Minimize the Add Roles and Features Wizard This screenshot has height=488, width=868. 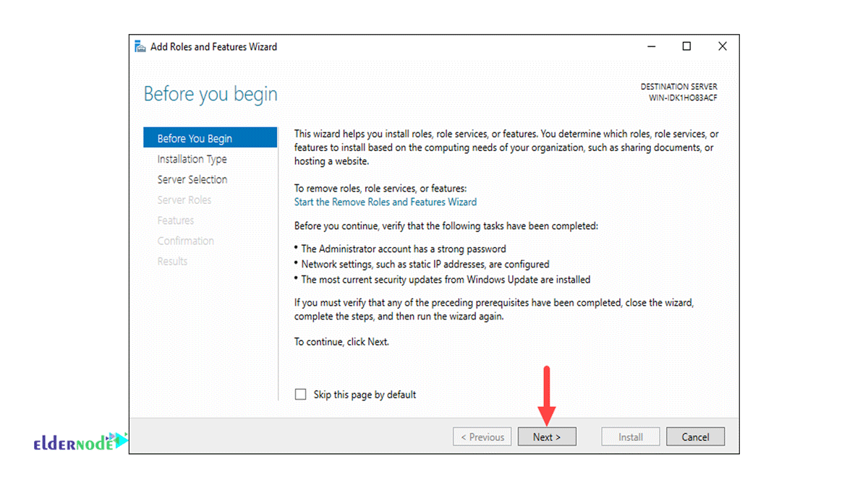click(652, 47)
